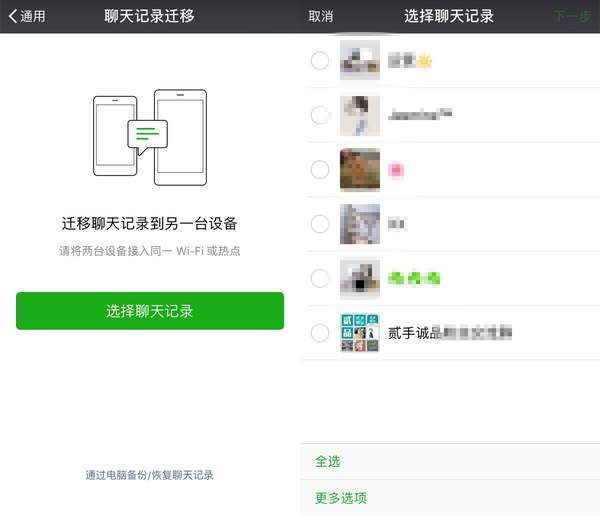Select the second chat's radio button
The image size is (600, 516).
pos(320,115)
